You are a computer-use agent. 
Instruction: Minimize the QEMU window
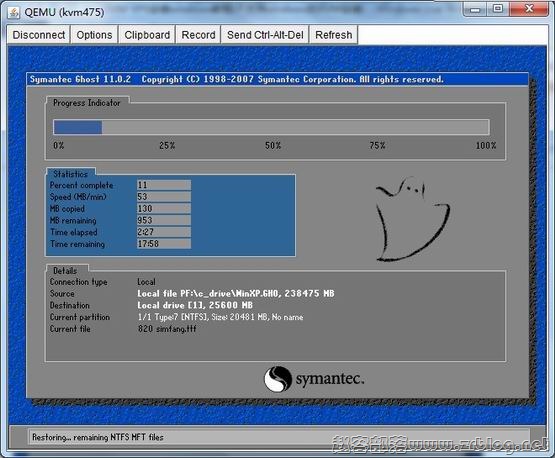click(x=475, y=10)
